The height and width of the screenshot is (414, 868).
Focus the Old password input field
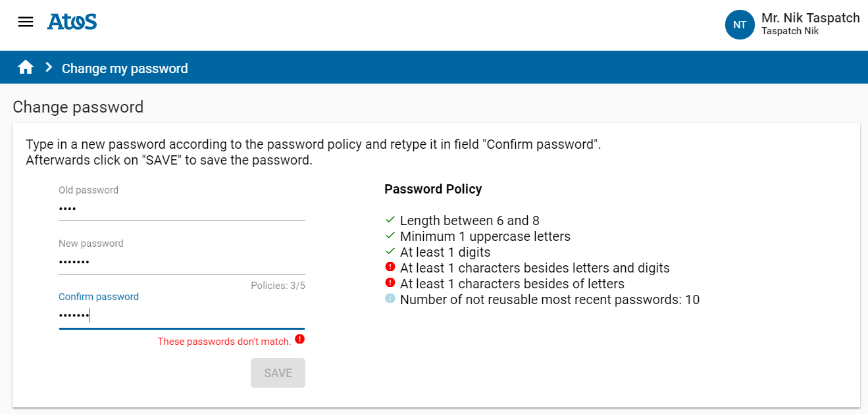181,208
